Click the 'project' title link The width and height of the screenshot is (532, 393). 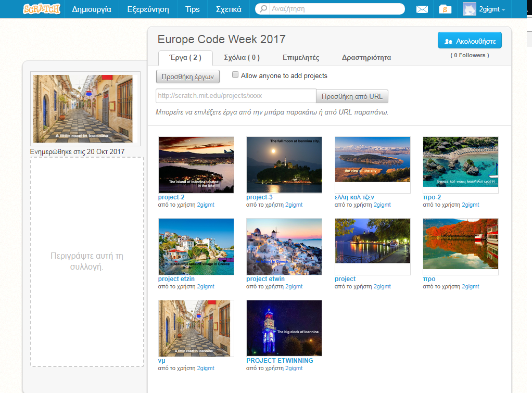tap(345, 279)
